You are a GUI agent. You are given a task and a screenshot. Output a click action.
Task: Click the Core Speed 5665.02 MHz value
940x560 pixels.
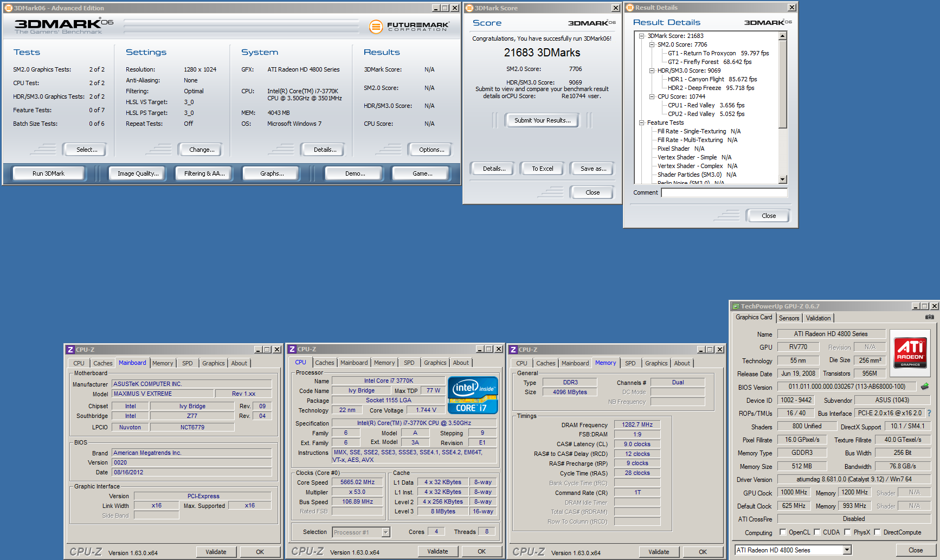(x=357, y=482)
